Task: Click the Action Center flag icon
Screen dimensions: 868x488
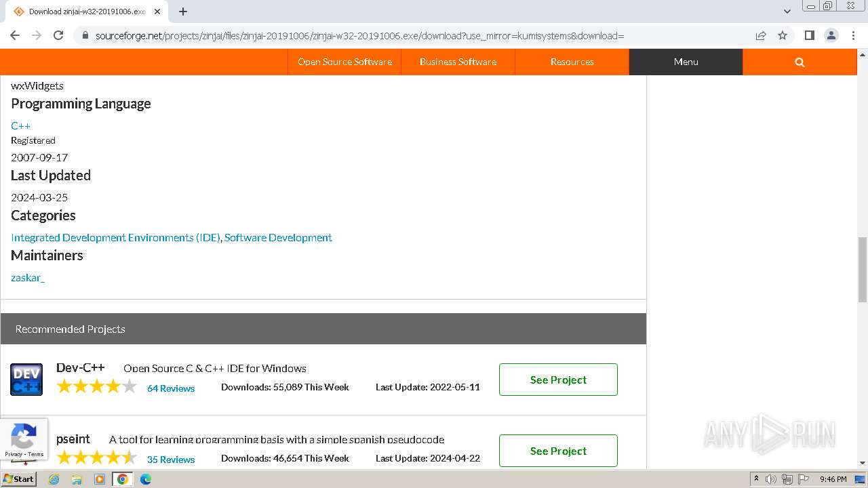Action: click(x=803, y=479)
